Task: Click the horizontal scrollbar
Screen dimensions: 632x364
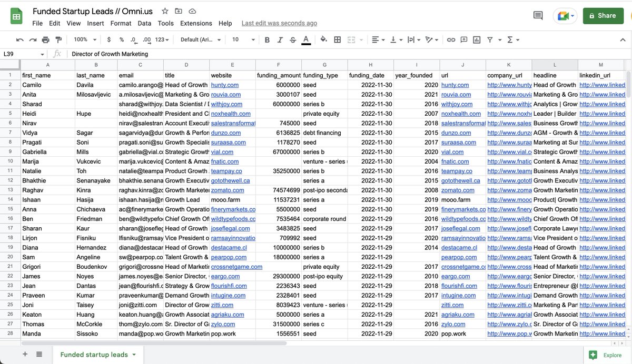Action: [x=154, y=343]
